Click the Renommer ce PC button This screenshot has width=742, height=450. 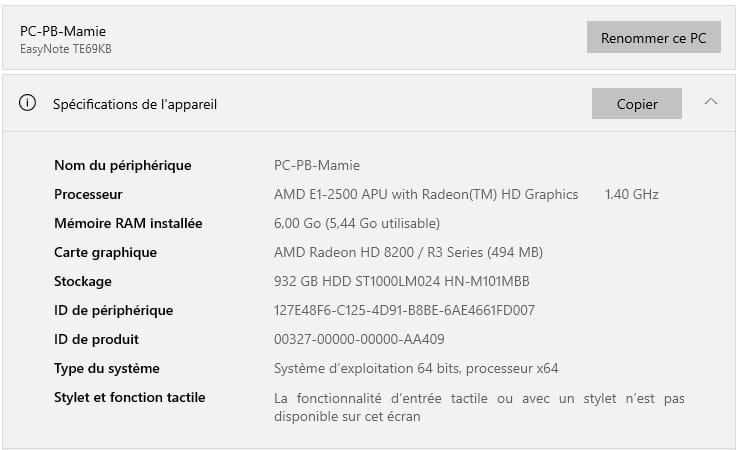653,38
